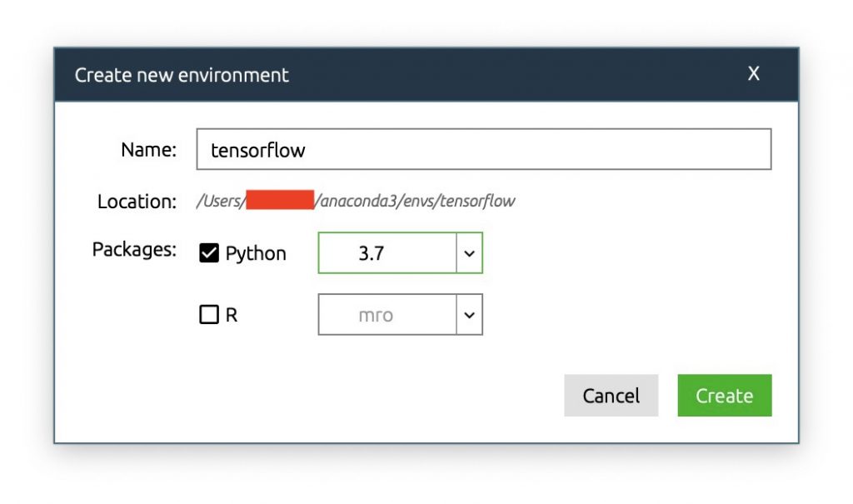Click the /Users/ portion of location path
This screenshot has width=853, height=504.
pos(221,202)
